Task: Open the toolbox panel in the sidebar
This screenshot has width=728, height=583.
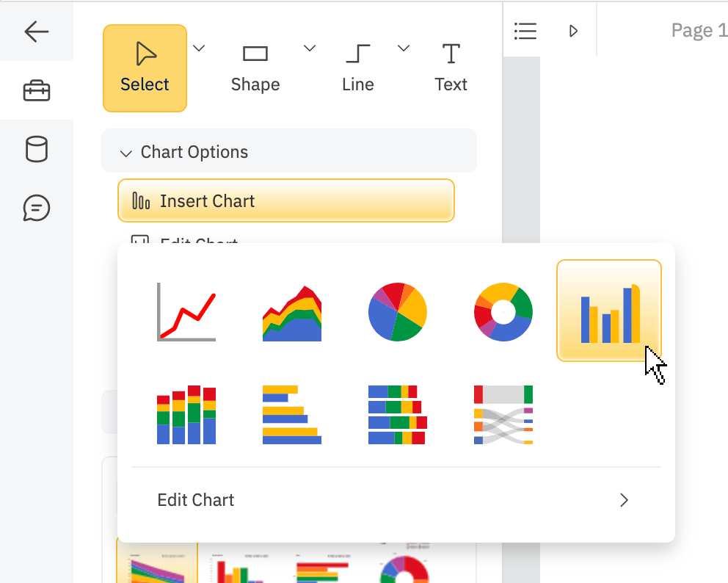Action: (x=36, y=90)
